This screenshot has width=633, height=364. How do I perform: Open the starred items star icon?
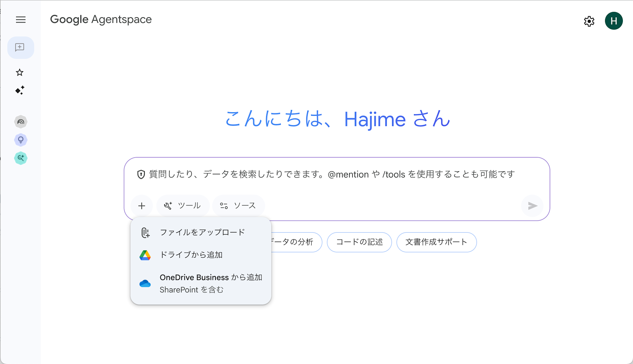20,72
